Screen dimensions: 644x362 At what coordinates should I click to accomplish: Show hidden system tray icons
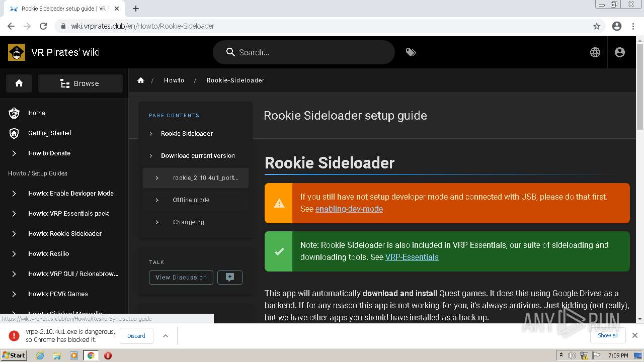tap(561, 355)
